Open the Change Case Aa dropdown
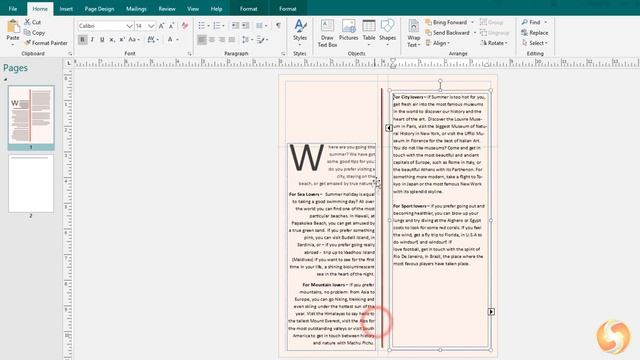The image size is (640, 360). coord(134,40)
